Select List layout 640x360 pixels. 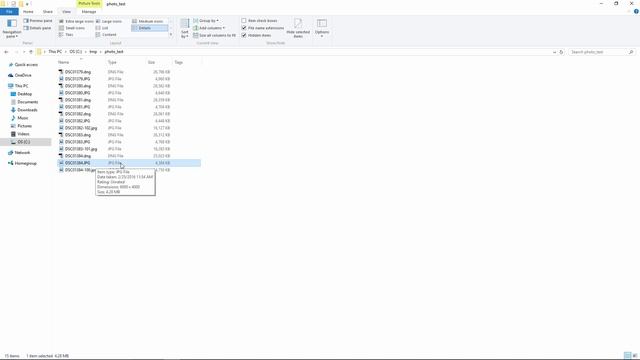point(102,28)
